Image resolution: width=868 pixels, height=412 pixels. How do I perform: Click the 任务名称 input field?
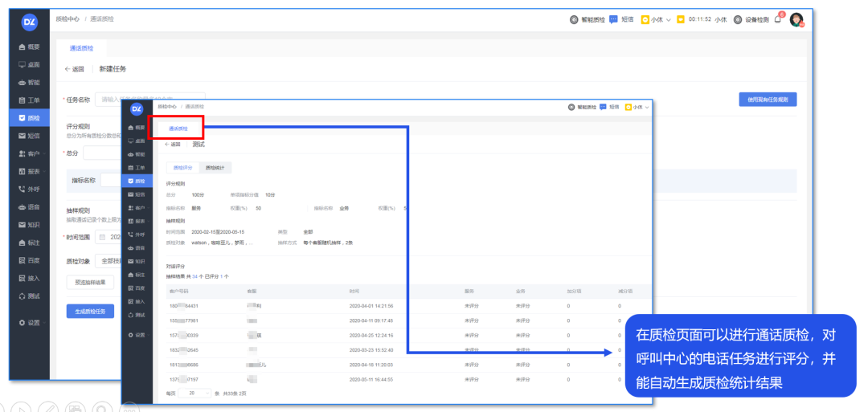tap(150, 100)
